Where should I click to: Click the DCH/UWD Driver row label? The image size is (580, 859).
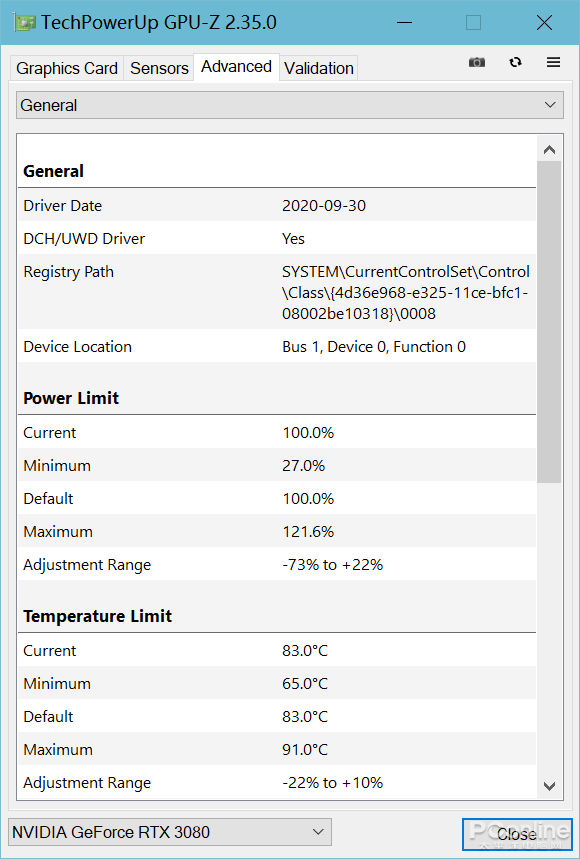(84, 239)
